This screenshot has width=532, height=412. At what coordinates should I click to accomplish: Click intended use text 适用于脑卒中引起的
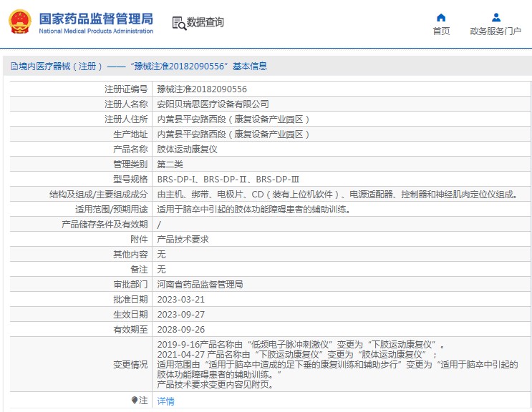[253, 210]
